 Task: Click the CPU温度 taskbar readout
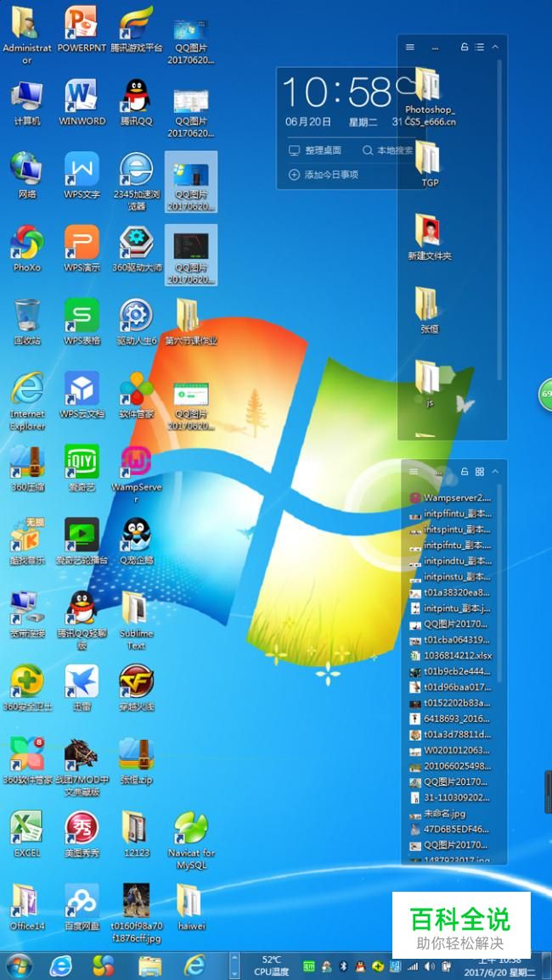pyautogui.click(x=271, y=966)
